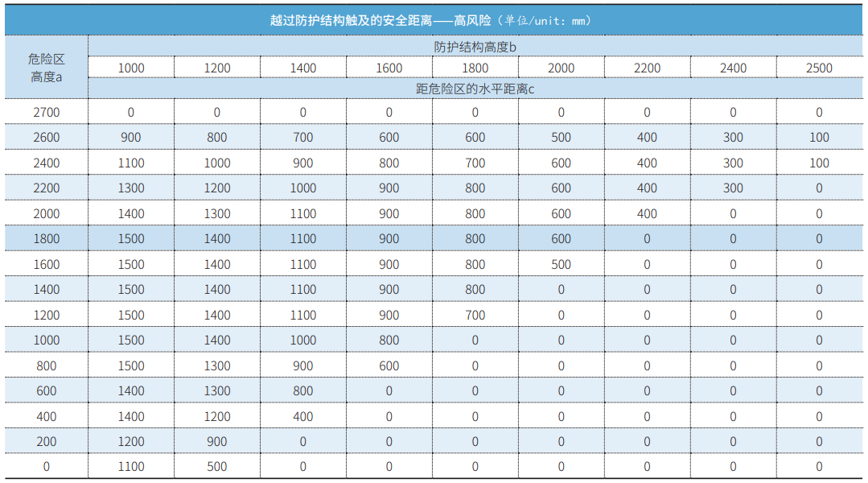Select the 500 value in the 1600 row
This screenshot has height=483, width=868.
[x=562, y=264]
